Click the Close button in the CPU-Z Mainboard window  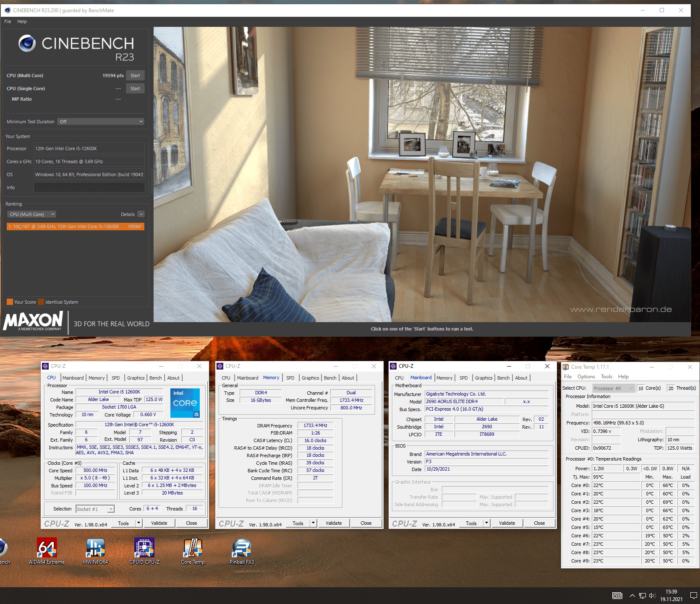(x=539, y=523)
